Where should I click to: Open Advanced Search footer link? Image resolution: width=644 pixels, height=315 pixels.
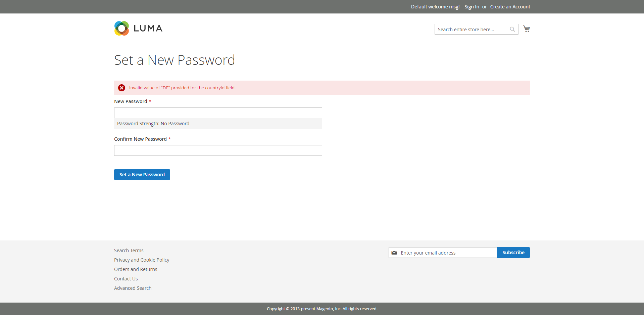[133, 288]
